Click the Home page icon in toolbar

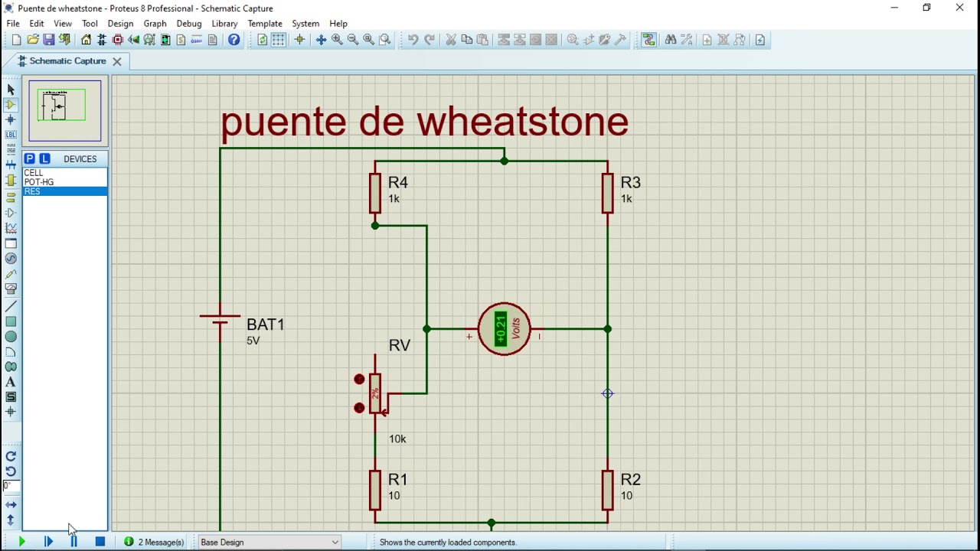pos(86,40)
